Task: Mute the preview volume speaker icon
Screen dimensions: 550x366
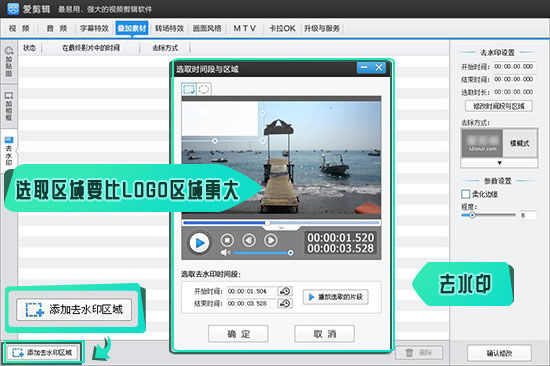Action: tap(225, 253)
